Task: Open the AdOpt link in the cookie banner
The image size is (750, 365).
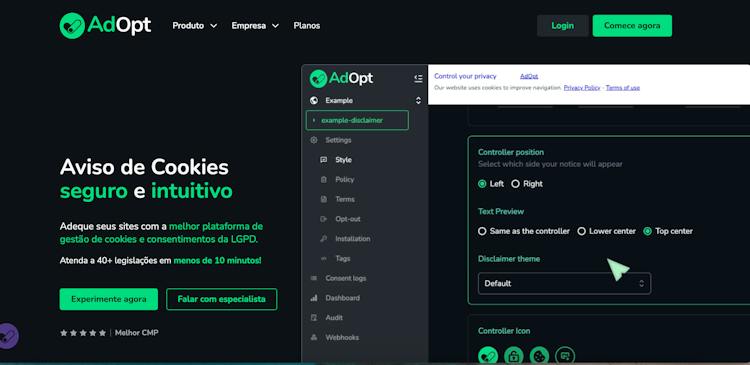Action: [x=529, y=76]
